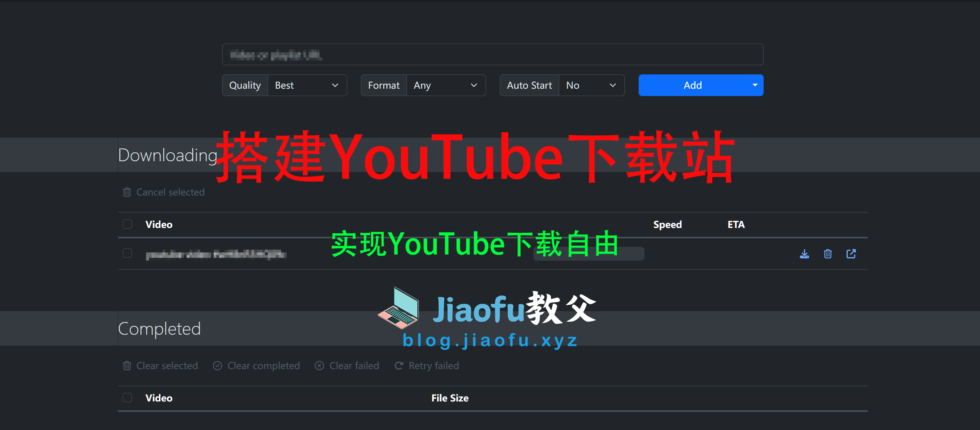The image size is (980, 430).
Task: Click the trash icon beside Clear selected
Action: [x=127, y=366]
